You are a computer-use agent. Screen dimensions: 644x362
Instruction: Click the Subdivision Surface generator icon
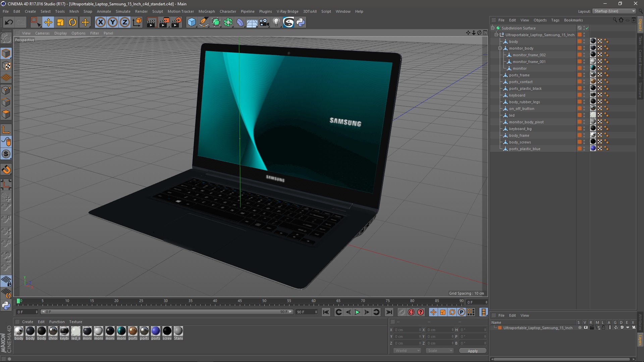[216, 22]
